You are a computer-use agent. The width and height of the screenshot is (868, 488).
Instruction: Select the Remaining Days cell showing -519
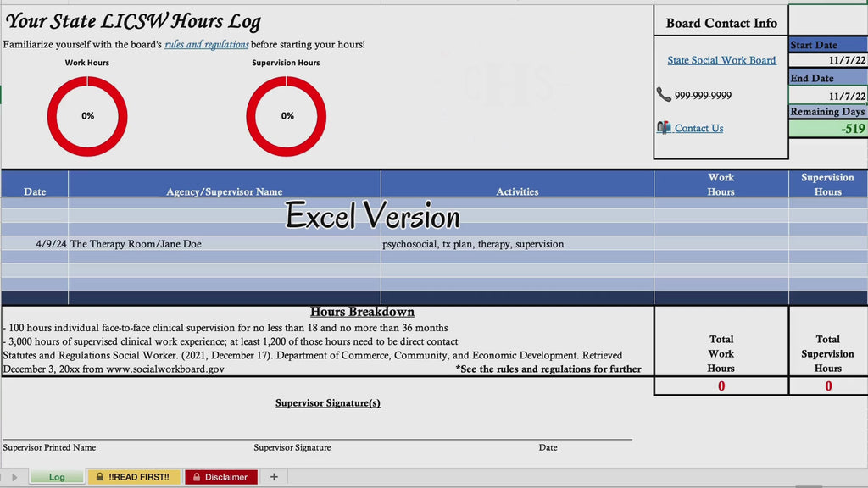point(828,129)
